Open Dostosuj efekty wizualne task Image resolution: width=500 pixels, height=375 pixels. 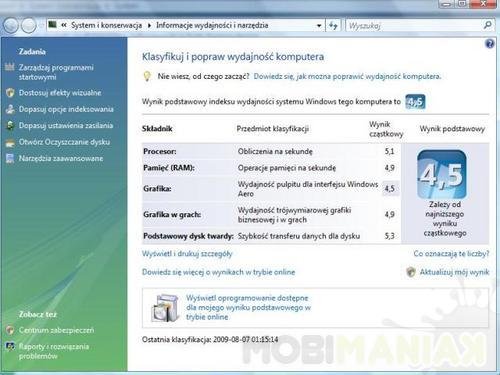point(60,93)
